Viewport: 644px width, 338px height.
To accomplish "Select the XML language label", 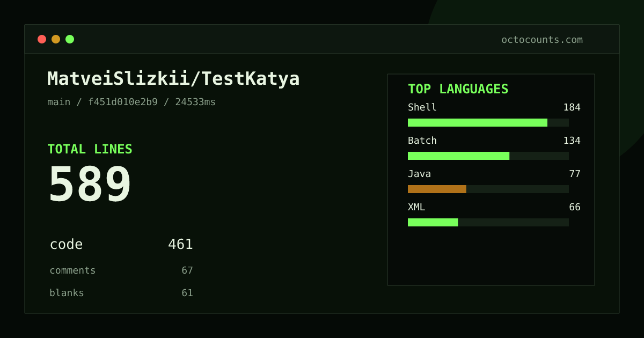I will (x=416, y=207).
